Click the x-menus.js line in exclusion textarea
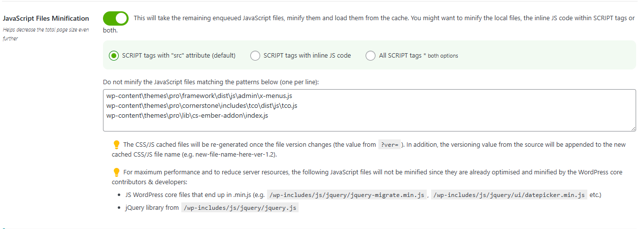This screenshot has height=229, width=644. tap(203, 96)
